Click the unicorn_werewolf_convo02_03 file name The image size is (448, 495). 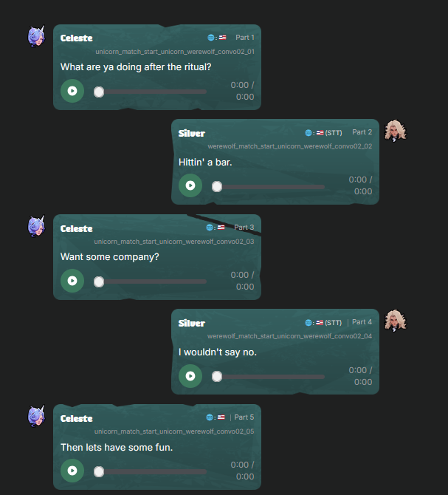[174, 242]
